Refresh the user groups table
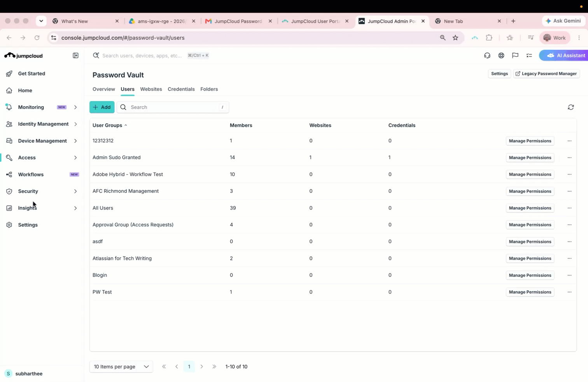 click(x=570, y=107)
